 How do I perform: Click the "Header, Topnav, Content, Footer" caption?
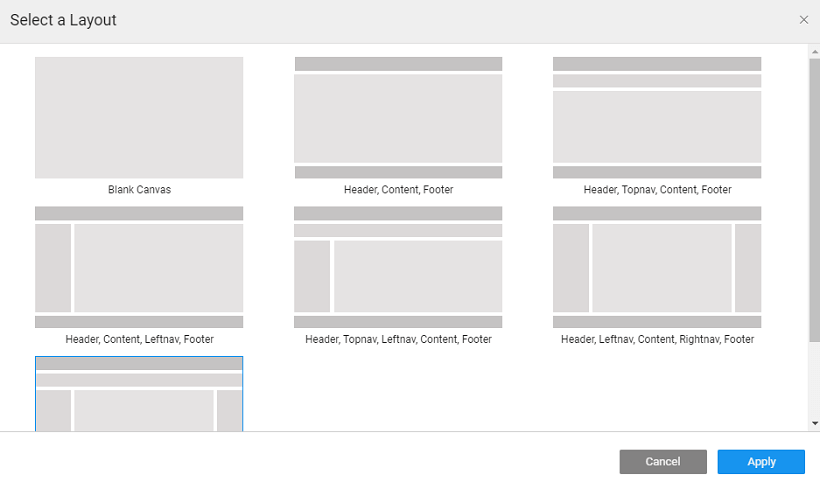[657, 190]
